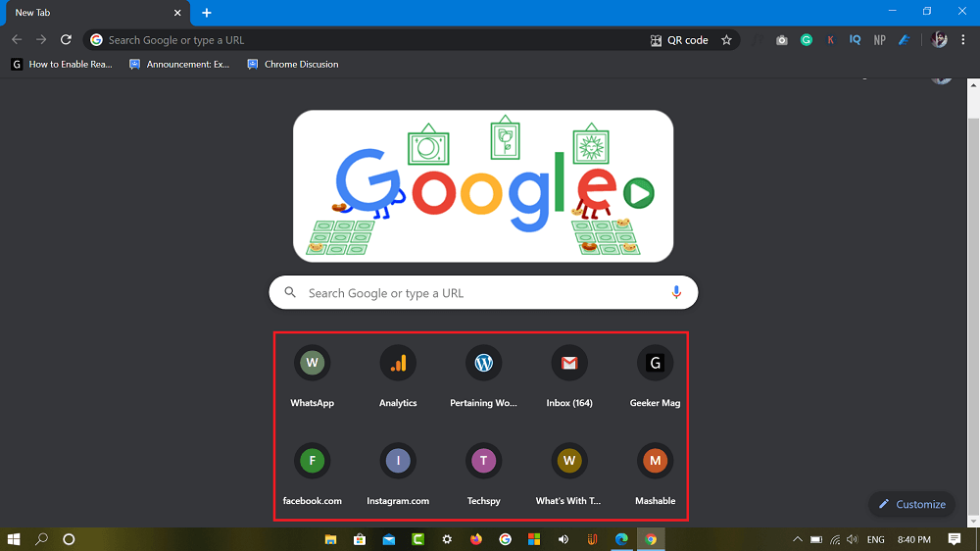Open the Windows Start menu

(13, 539)
